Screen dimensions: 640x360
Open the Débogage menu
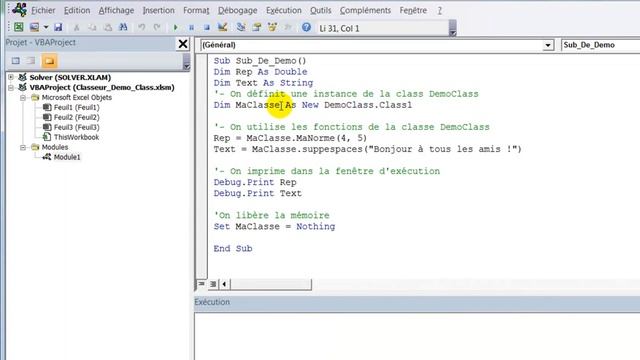(238, 10)
